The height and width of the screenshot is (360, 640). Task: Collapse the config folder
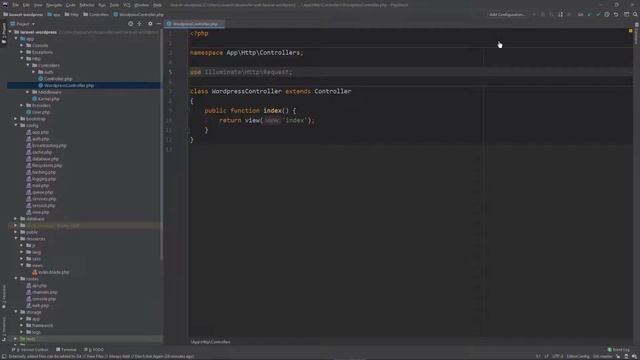click(x=16, y=125)
